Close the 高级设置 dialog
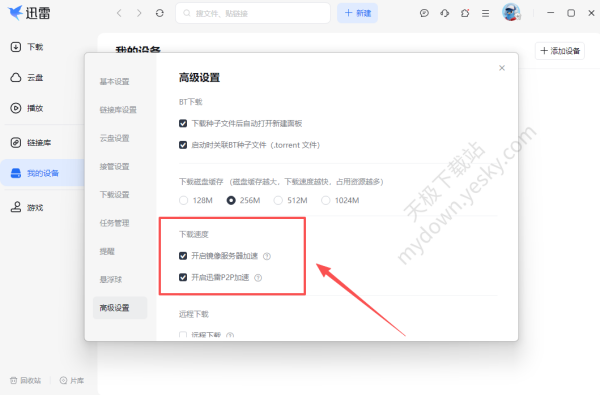 click(x=502, y=68)
